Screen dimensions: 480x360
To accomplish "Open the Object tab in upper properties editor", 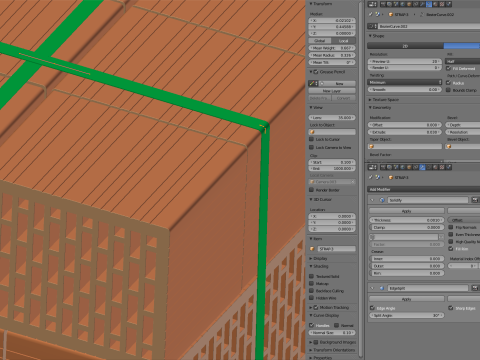I will coord(409,4).
